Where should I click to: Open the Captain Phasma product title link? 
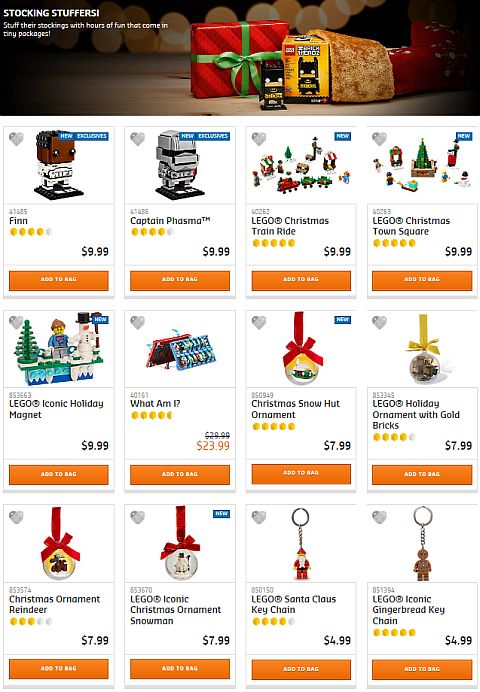click(x=170, y=221)
